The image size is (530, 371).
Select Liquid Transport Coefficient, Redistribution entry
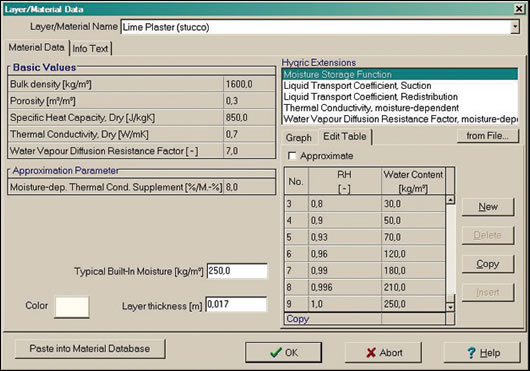tap(400, 97)
